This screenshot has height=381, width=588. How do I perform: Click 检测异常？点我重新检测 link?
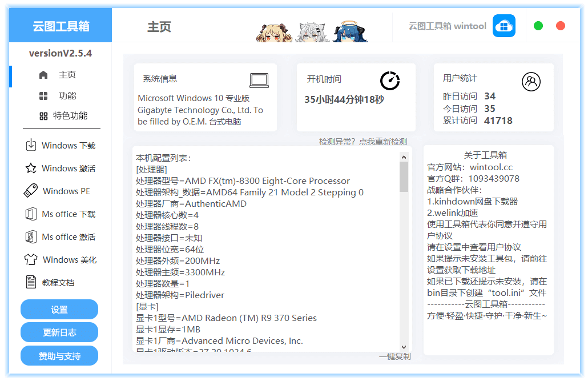(x=363, y=142)
